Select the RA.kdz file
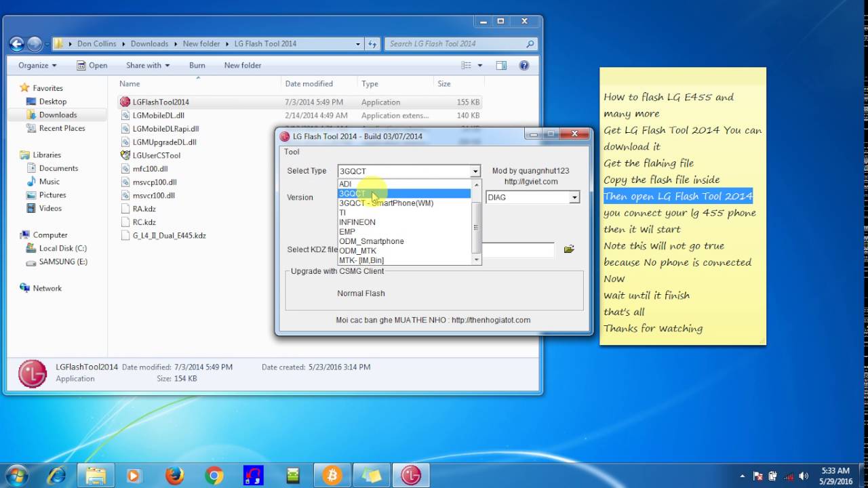Screen dimensions: 868x488 144,209
